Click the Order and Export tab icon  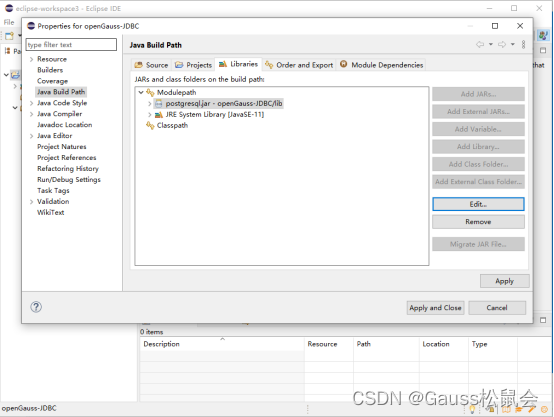(269, 65)
